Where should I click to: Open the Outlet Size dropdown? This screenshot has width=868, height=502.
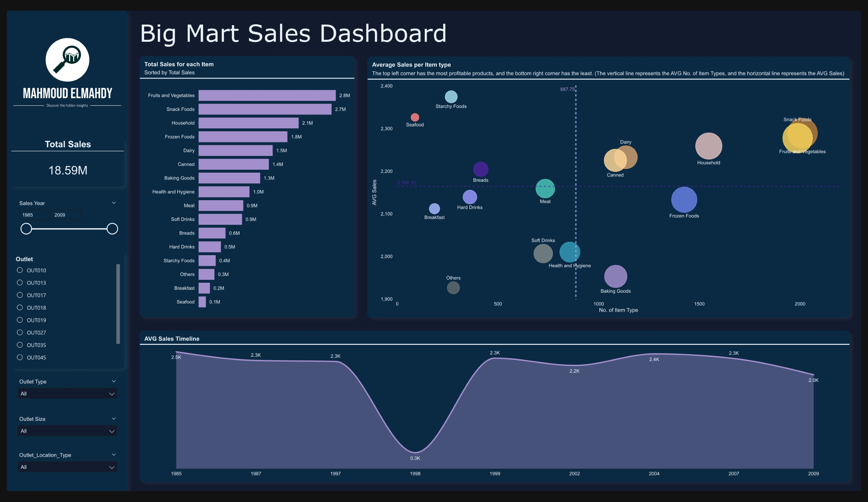click(x=67, y=431)
